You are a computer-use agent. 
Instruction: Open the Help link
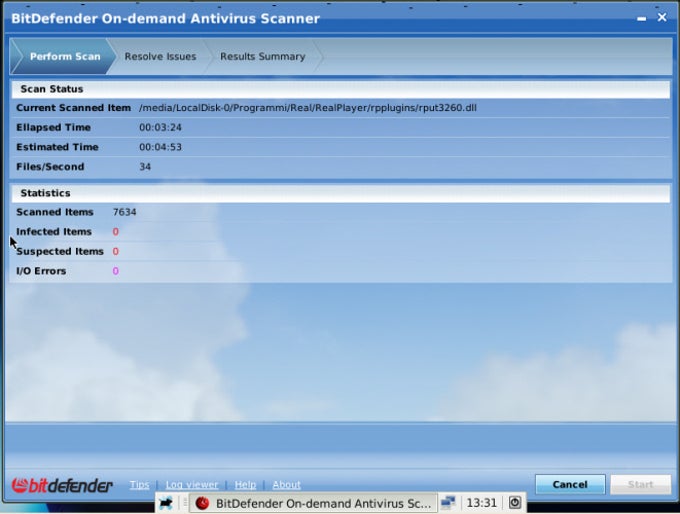click(245, 485)
